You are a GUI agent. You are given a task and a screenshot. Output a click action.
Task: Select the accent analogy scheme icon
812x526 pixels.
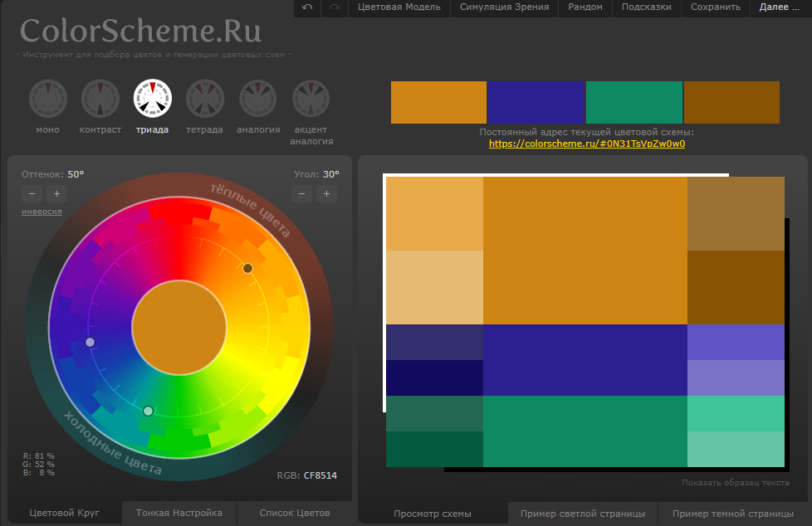(311, 99)
